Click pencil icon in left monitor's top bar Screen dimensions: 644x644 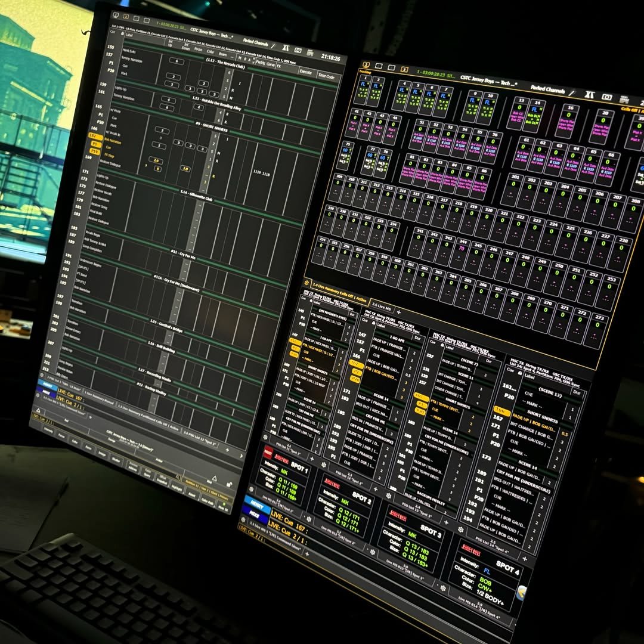coord(273,46)
